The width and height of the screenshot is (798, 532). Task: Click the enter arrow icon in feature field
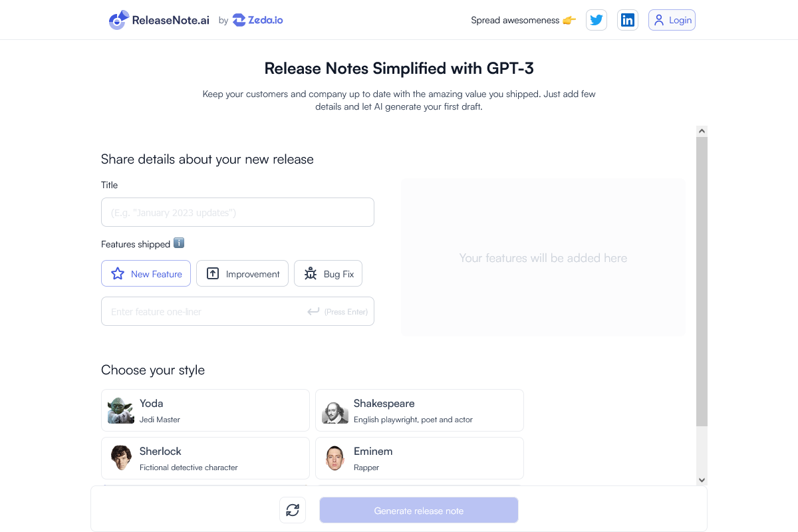coord(313,311)
